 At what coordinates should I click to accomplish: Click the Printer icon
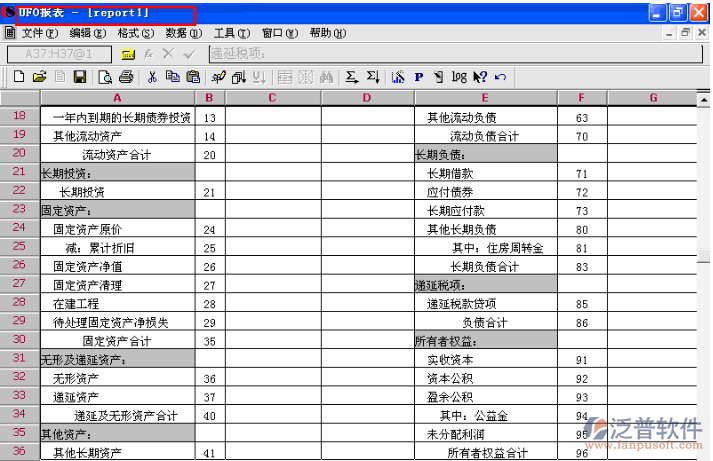pos(126,76)
